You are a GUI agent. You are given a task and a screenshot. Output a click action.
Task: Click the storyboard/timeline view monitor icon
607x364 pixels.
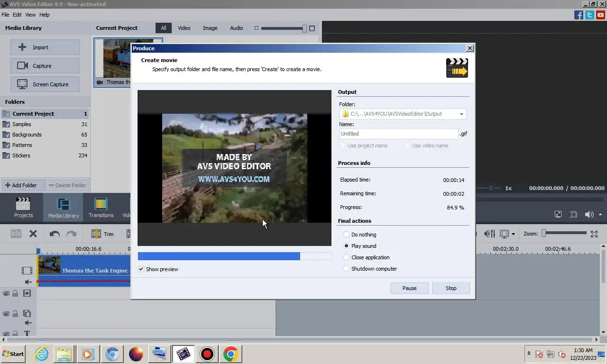pyautogui.click(x=504, y=234)
